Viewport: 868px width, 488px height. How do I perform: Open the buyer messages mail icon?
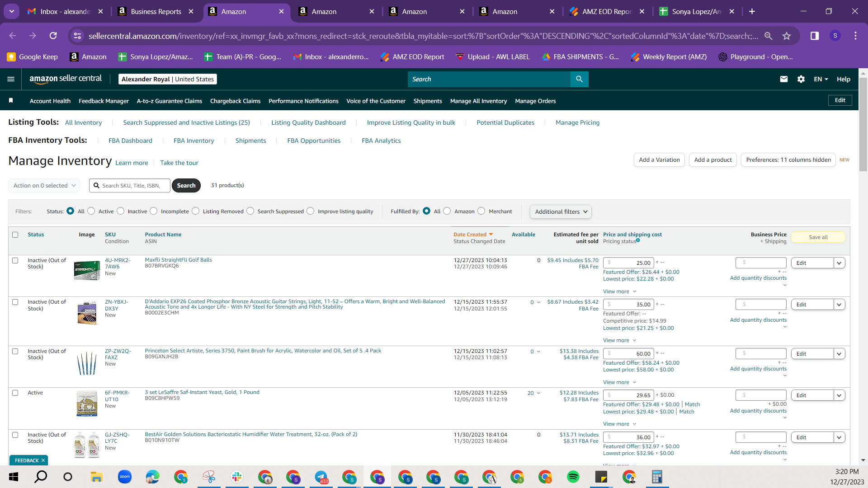(x=784, y=79)
